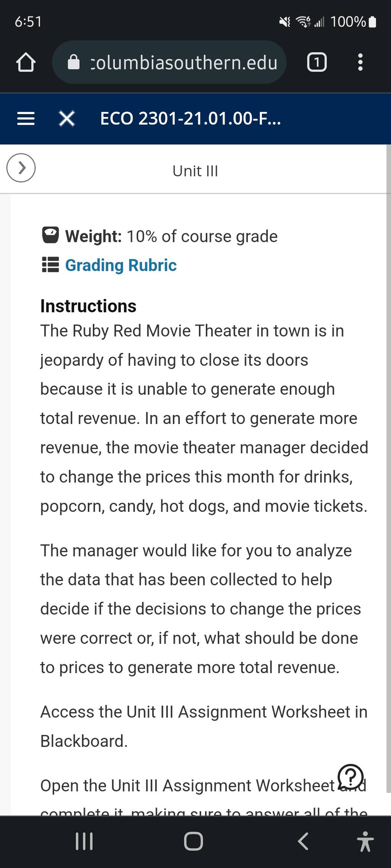Image resolution: width=391 pixels, height=868 pixels.
Task: Tap the Unit III header title
Action: click(x=195, y=171)
